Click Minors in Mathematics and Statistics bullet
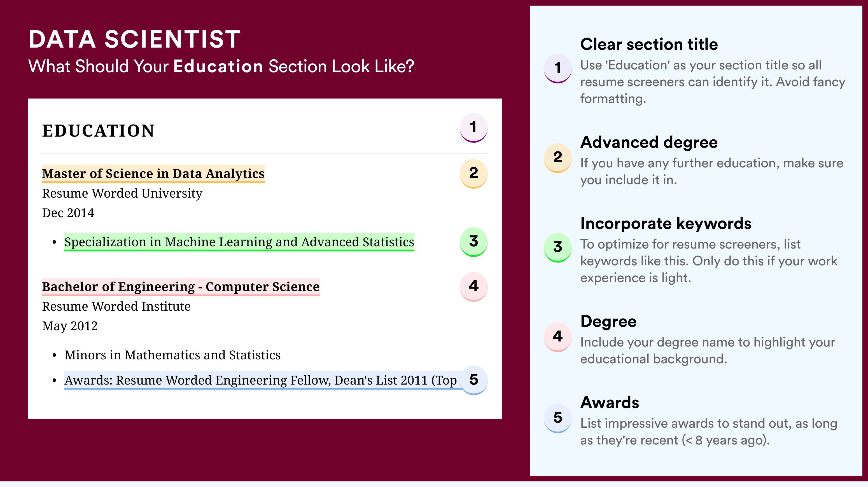 (172, 355)
